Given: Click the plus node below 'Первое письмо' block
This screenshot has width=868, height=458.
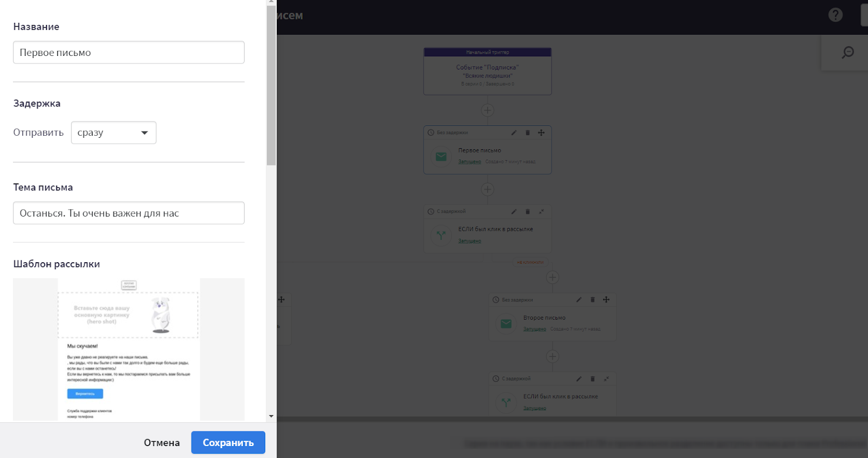Looking at the screenshot, I should click(x=487, y=189).
